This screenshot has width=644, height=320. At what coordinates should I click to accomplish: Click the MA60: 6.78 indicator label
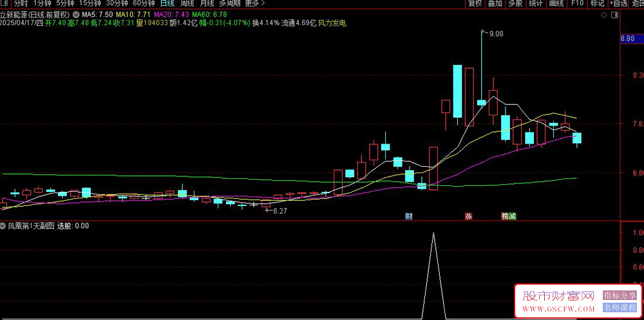209,15
